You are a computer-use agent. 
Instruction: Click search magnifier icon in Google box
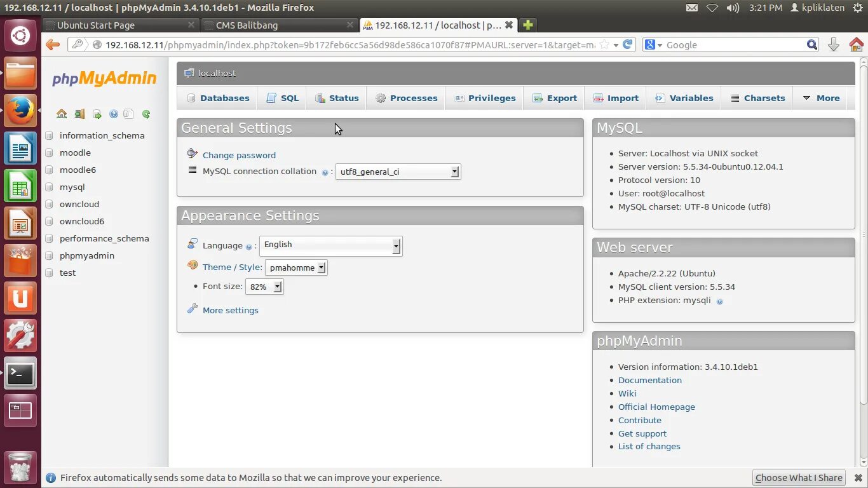[812, 44]
